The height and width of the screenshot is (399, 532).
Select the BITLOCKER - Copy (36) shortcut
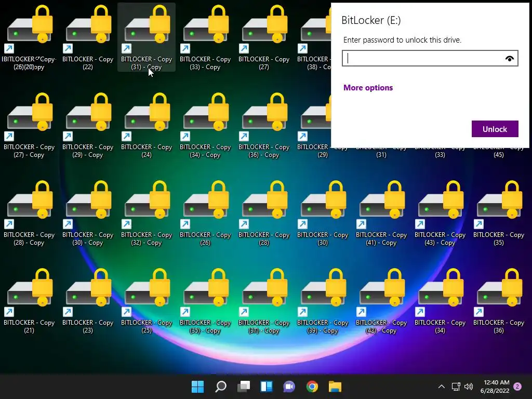click(499, 301)
